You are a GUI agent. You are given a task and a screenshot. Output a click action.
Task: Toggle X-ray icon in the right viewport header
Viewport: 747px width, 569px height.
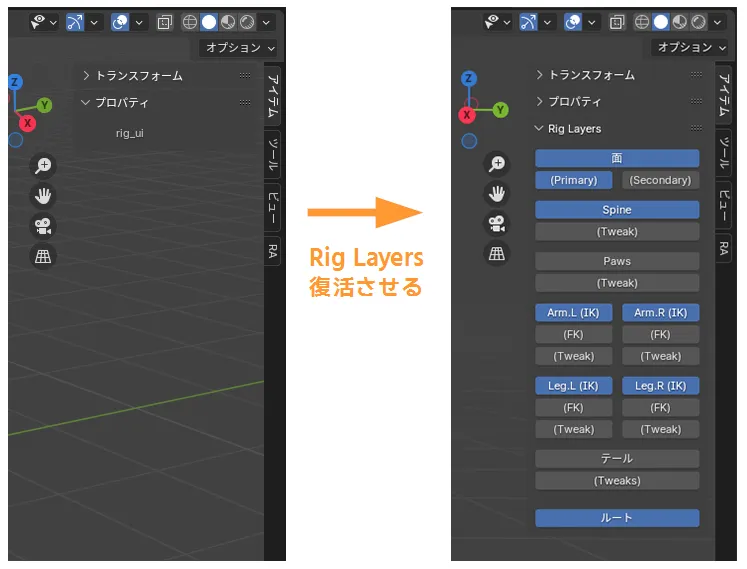pyautogui.click(x=618, y=21)
